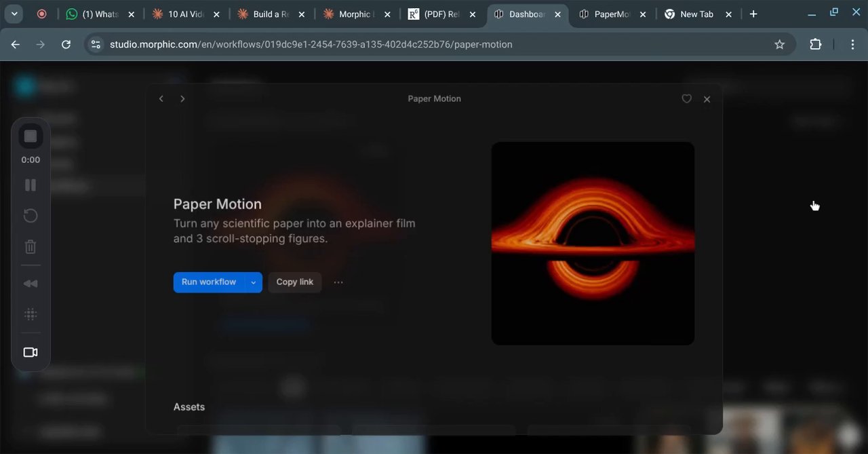The height and width of the screenshot is (454, 868).
Task: Click the Copy link button
Action: click(295, 282)
